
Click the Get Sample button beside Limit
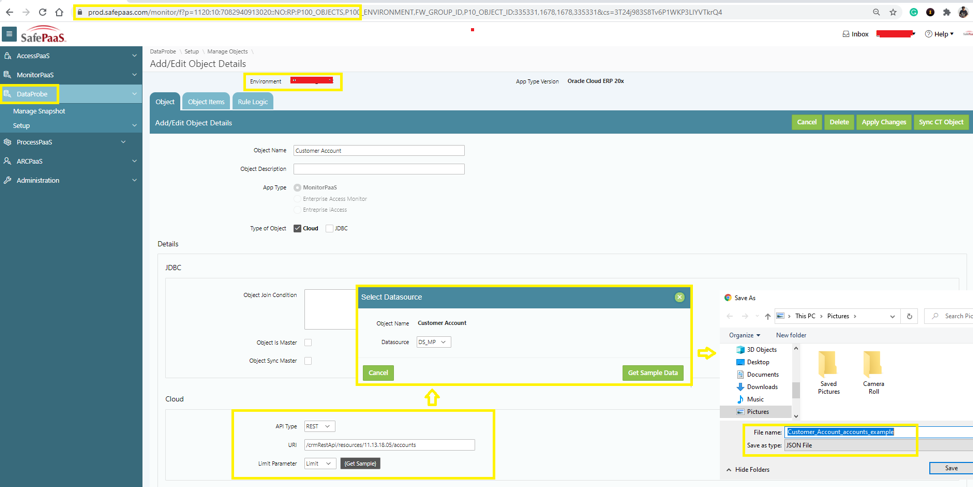360,463
